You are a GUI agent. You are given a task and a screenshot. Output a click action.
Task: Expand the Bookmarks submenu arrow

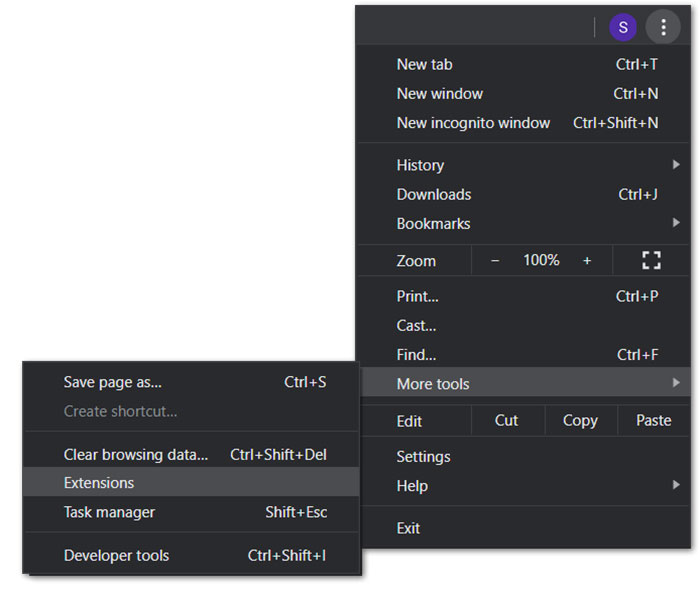676,223
